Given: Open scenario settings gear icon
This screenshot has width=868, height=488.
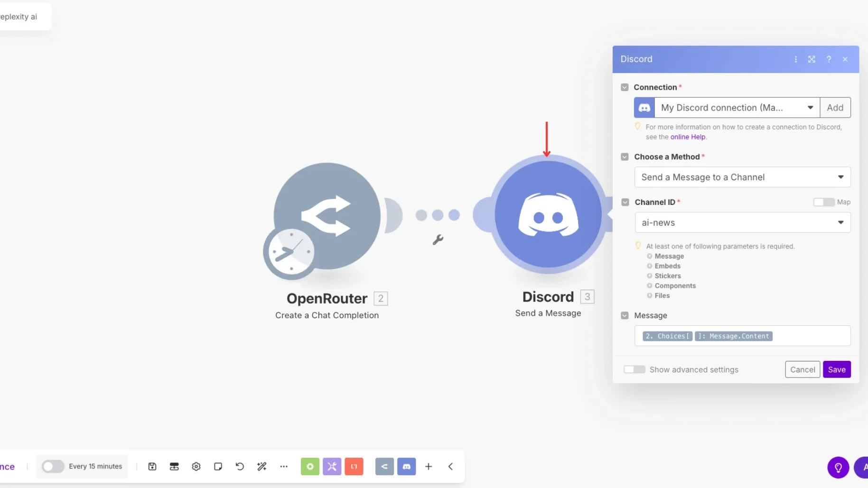Looking at the screenshot, I should [x=196, y=467].
